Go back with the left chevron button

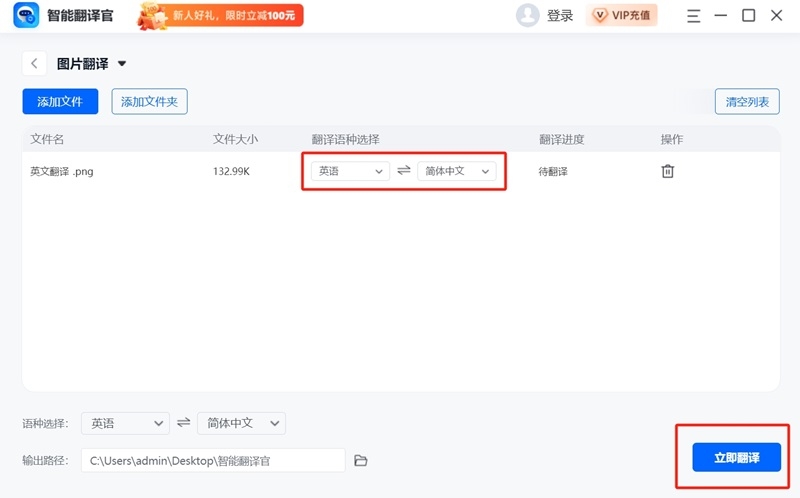34,64
